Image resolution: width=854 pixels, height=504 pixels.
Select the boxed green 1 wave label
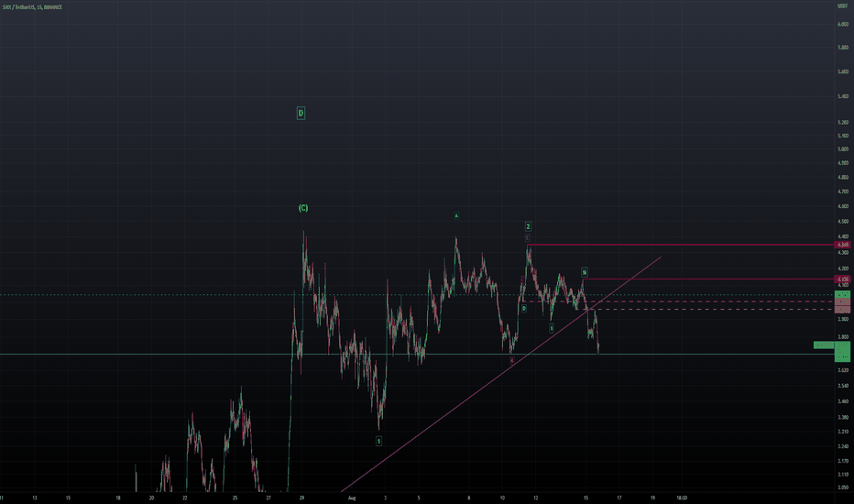378,441
